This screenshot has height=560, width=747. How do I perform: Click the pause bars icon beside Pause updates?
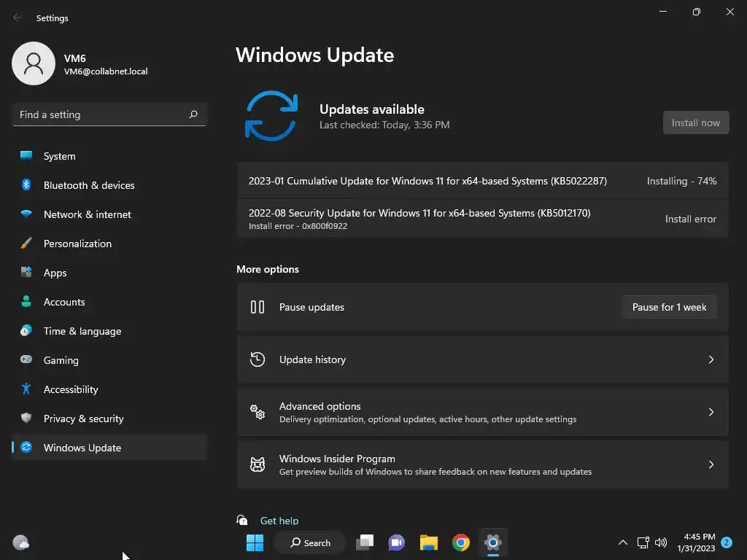[x=258, y=307]
